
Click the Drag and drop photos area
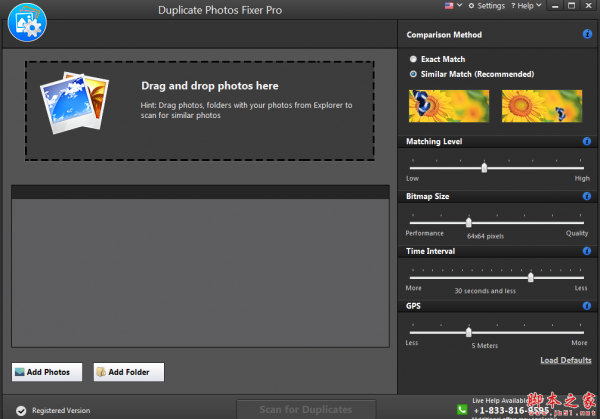coord(199,111)
